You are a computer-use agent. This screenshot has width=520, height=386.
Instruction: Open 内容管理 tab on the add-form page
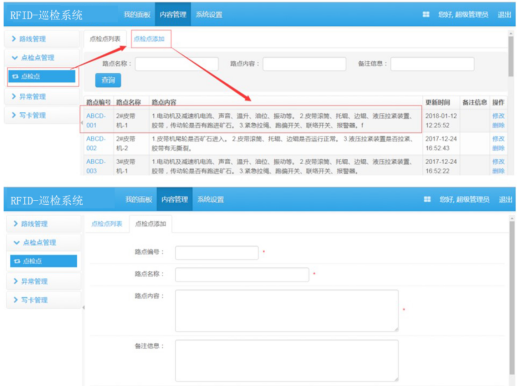pos(174,199)
